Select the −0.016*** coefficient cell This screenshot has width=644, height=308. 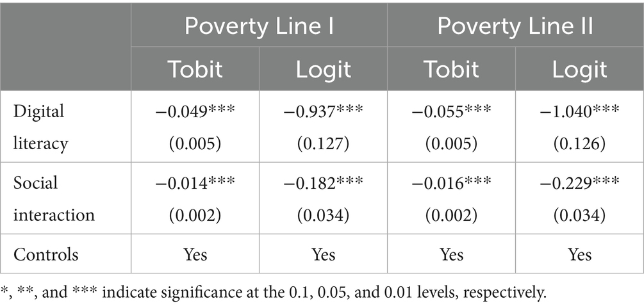tap(451, 184)
